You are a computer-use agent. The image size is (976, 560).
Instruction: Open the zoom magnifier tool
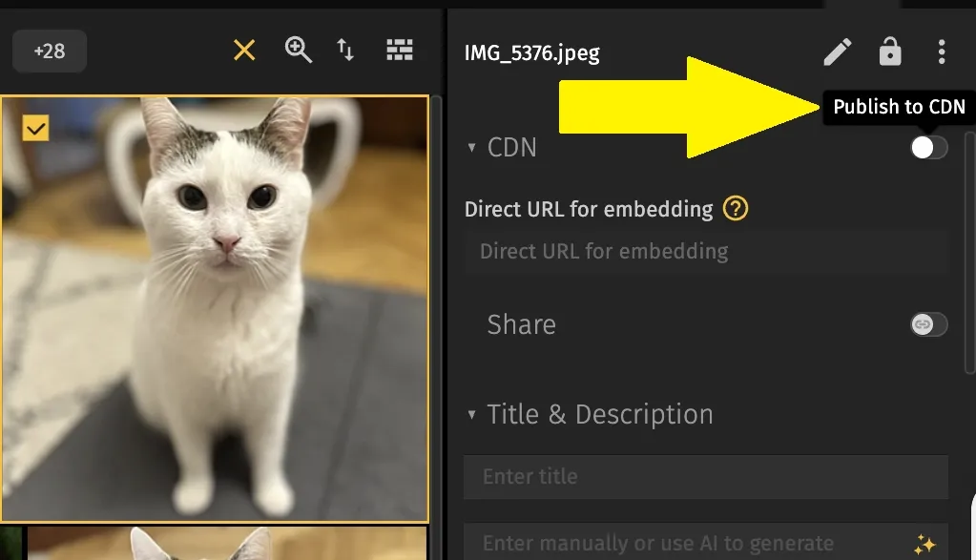coord(299,50)
